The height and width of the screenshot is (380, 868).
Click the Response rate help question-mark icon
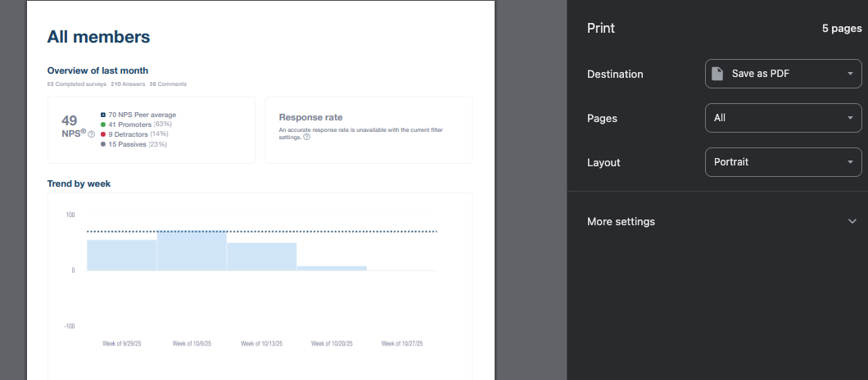coord(306,137)
